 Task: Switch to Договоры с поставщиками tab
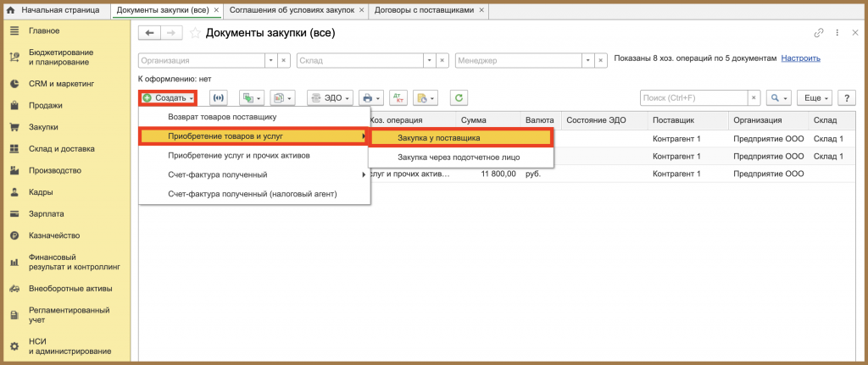pyautogui.click(x=424, y=10)
